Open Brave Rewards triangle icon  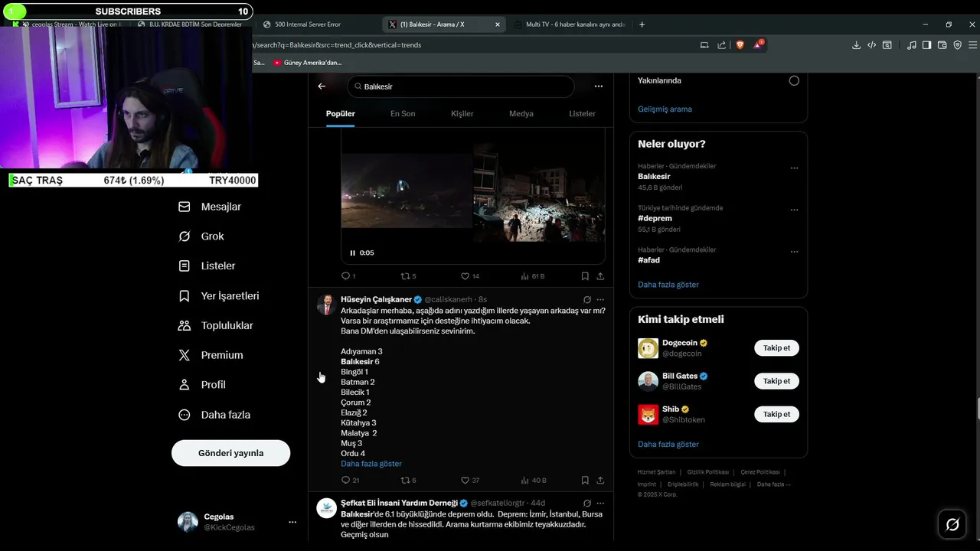coord(757,45)
